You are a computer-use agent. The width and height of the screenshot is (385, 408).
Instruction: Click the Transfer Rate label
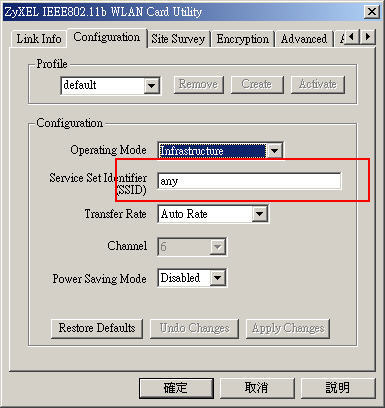(115, 214)
